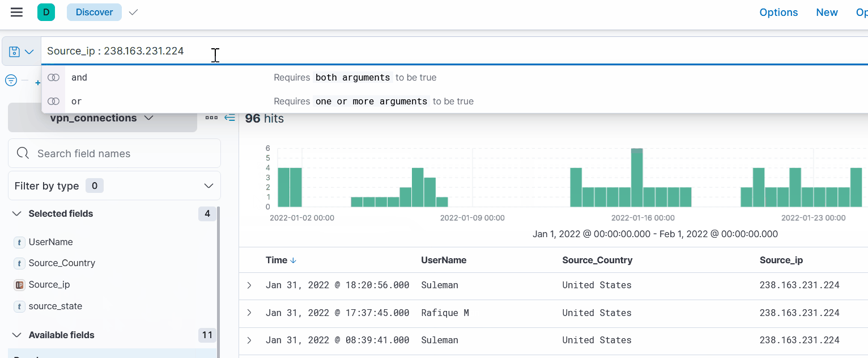This screenshot has width=868, height=358.
Task: Expand the Rafique M document row
Action: (x=249, y=313)
